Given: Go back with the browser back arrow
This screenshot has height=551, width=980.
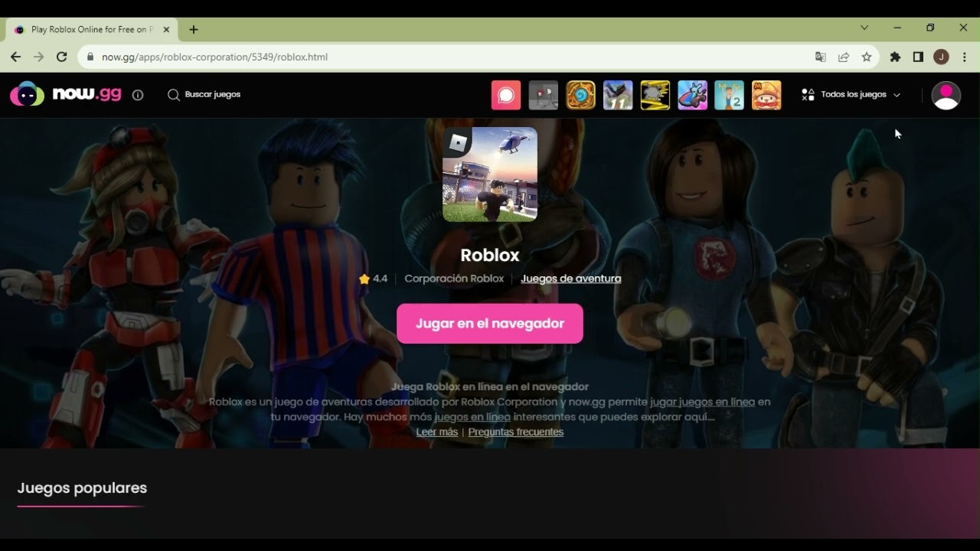Looking at the screenshot, I should click(15, 57).
